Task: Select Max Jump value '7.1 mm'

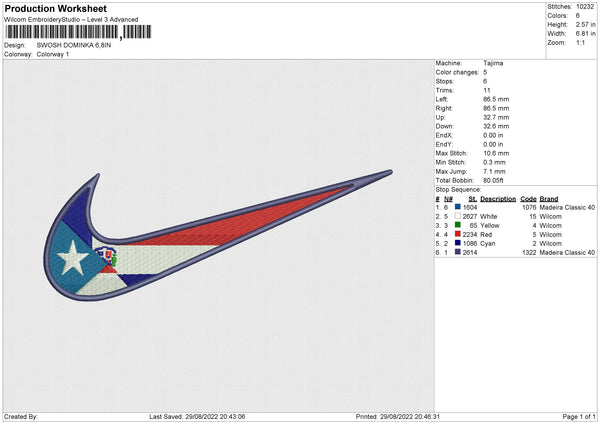Action: 494,171
